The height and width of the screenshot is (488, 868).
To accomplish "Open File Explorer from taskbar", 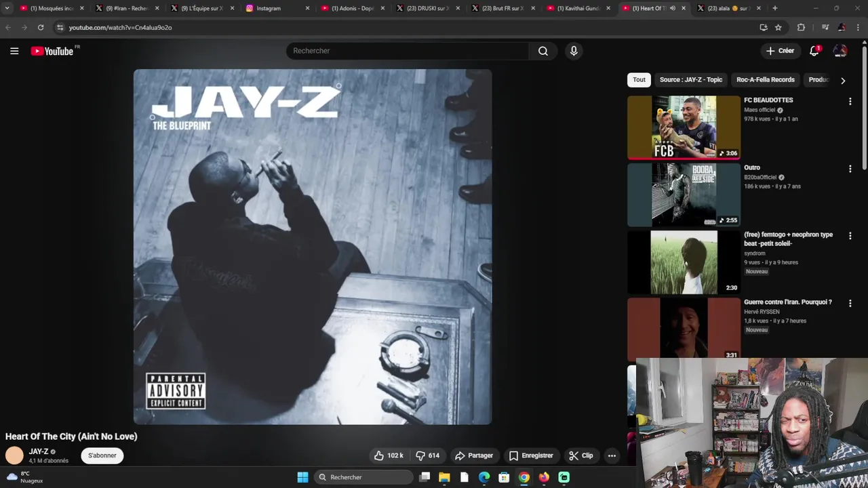I will click(444, 477).
